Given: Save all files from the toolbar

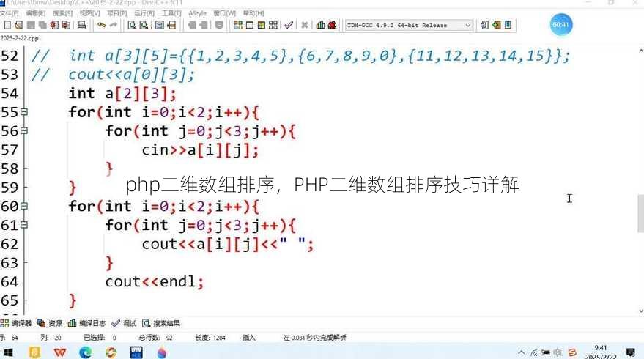Looking at the screenshot, I should [x=42, y=25].
